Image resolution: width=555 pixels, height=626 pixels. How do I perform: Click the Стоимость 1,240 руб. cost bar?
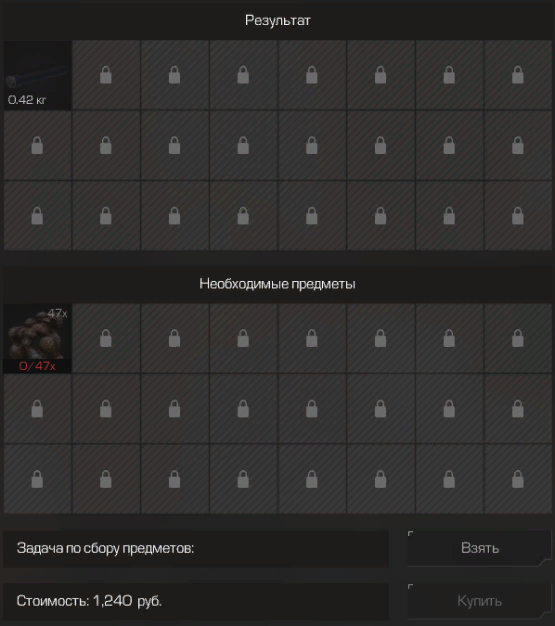click(x=196, y=601)
